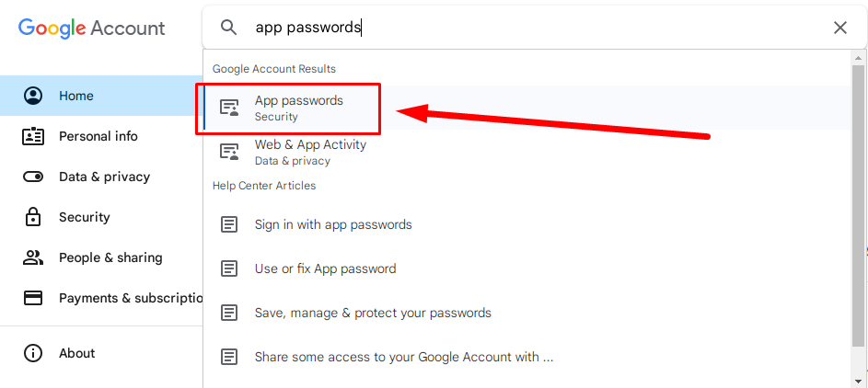Click the About info icon
868x388 pixels.
tap(33, 353)
